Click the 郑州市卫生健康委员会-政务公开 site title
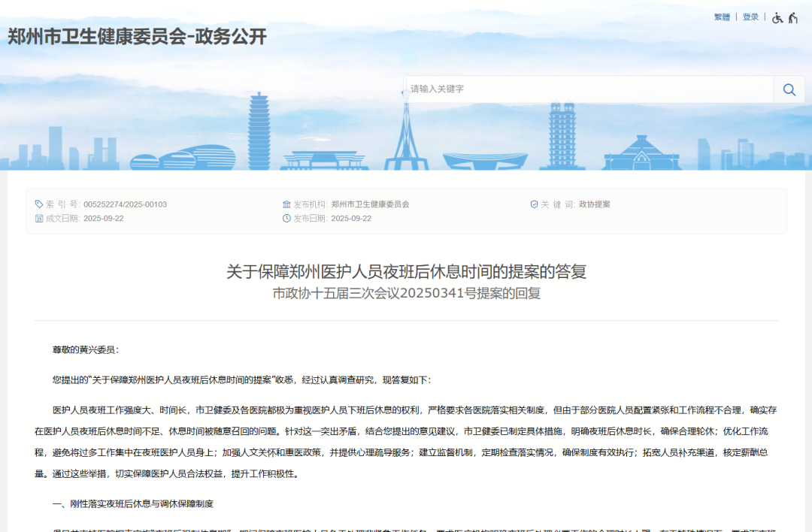 [138, 37]
